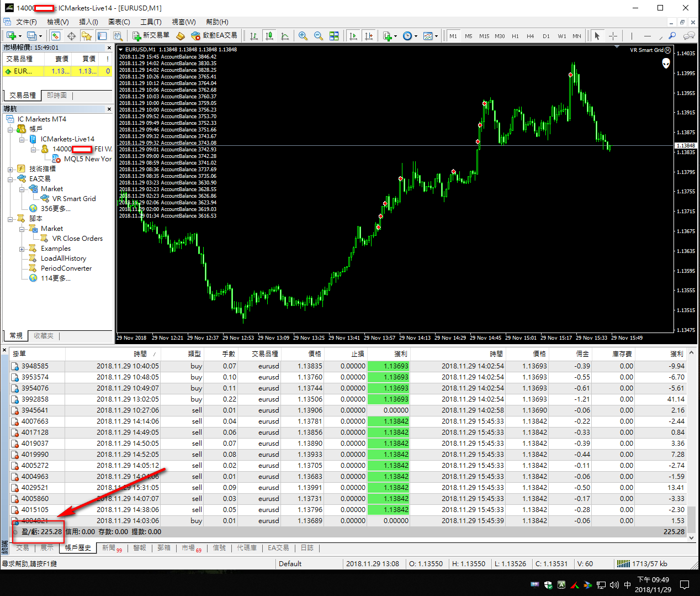Open the 圖表(C) menu
This screenshot has width=700, height=596.
[x=119, y=22]
